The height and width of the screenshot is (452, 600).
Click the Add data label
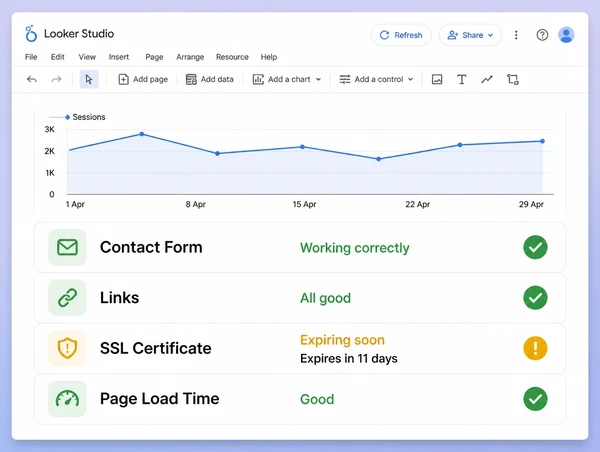coord(217,79)
